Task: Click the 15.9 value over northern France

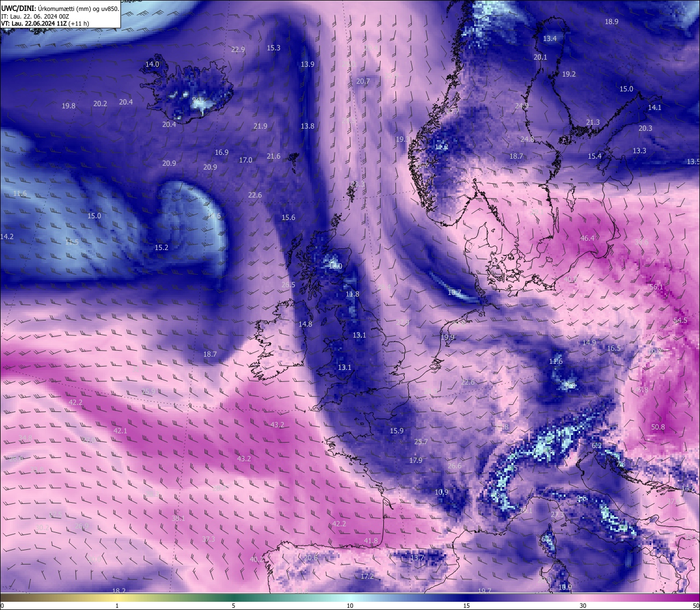Action: [396, 431]
